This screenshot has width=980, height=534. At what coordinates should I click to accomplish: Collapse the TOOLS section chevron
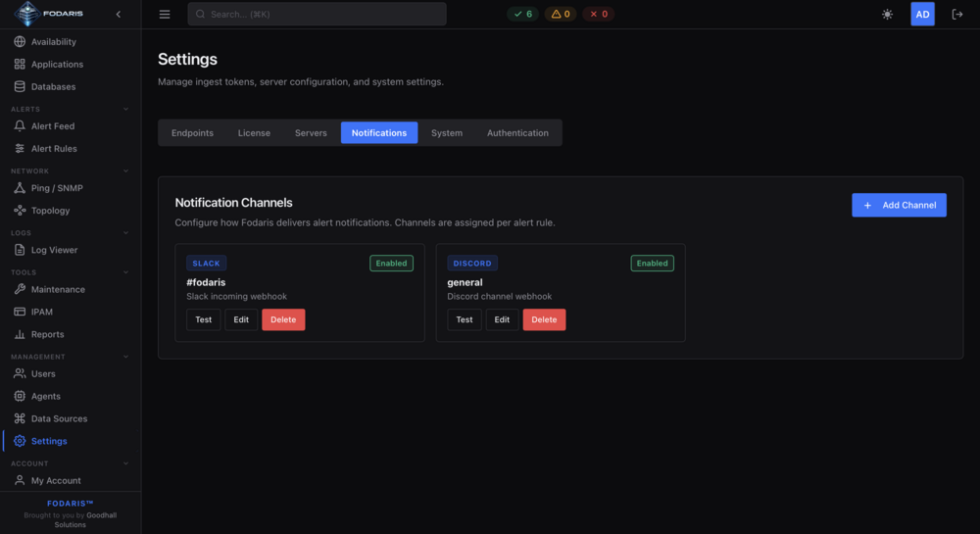point(125,272)
